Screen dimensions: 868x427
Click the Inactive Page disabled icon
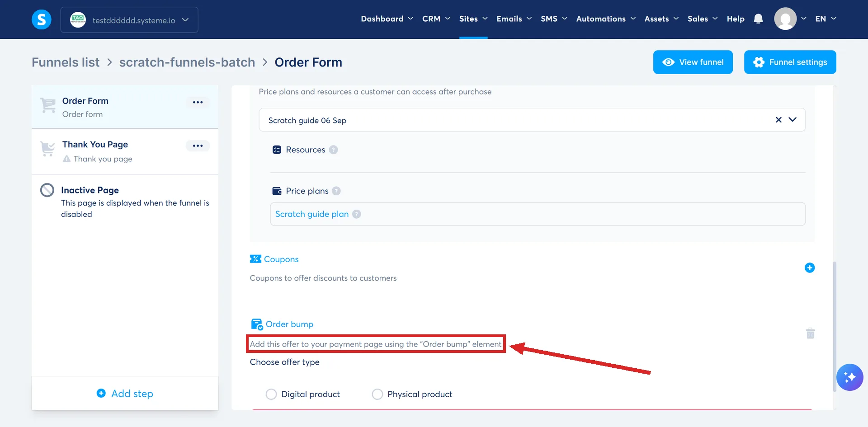pyautogui.click(x=47, y=190)
